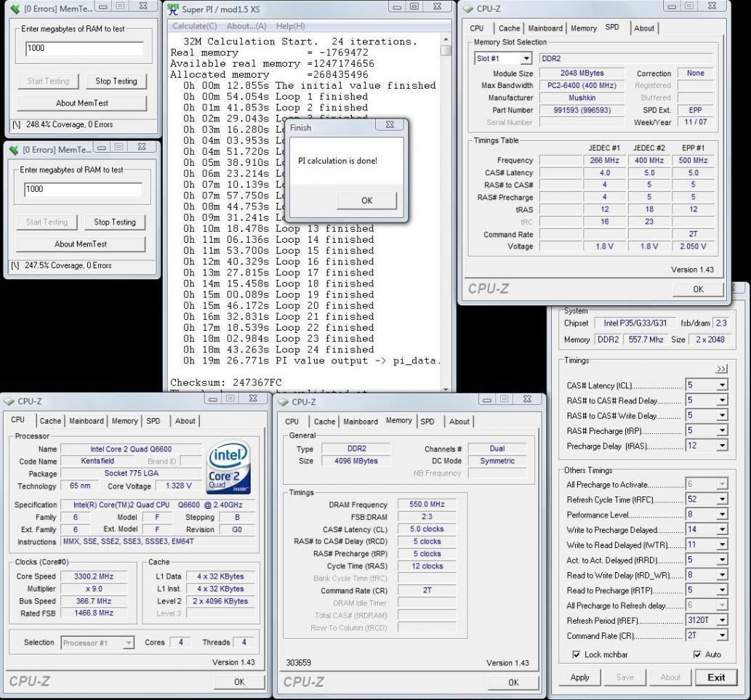Screen dimensions: 751x700
Task: Toggle the Lock mchbar checkbox
Action: coord(577,654)
